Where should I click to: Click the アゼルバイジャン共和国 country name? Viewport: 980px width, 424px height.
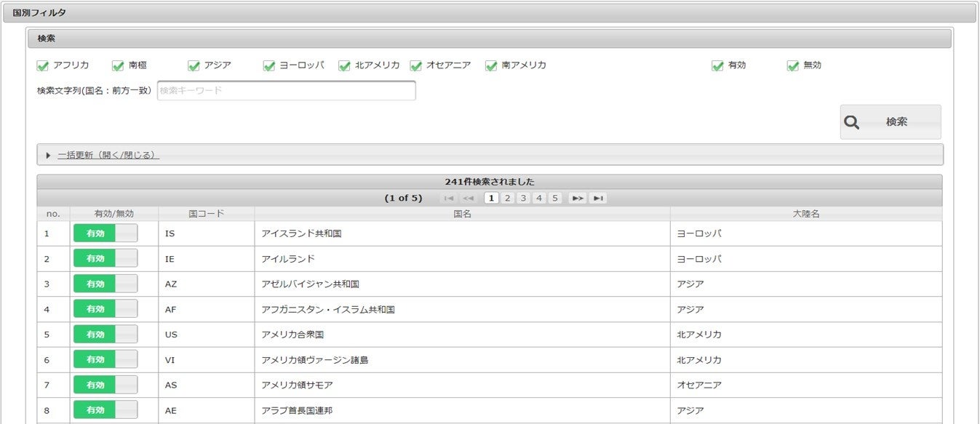click(310, 284)
